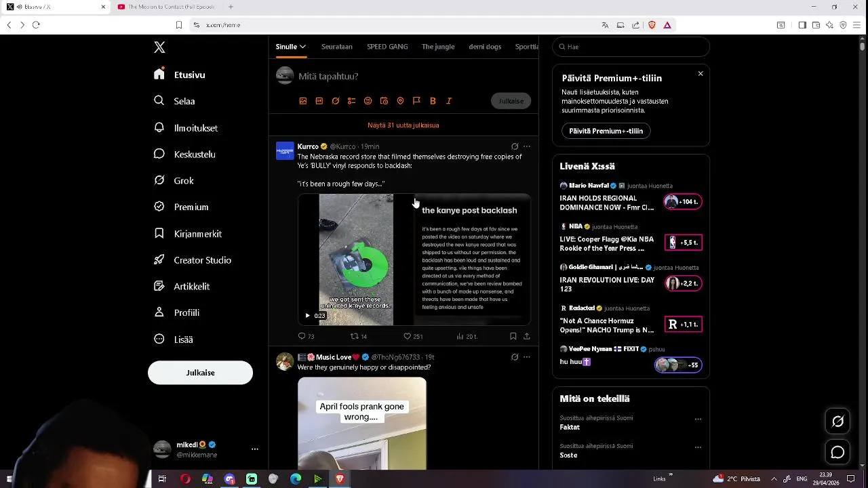This screenshot has width=868, height=488.
Task: Open more options on Music Love post
Action: pyautogui.click(x=527, y=357)
